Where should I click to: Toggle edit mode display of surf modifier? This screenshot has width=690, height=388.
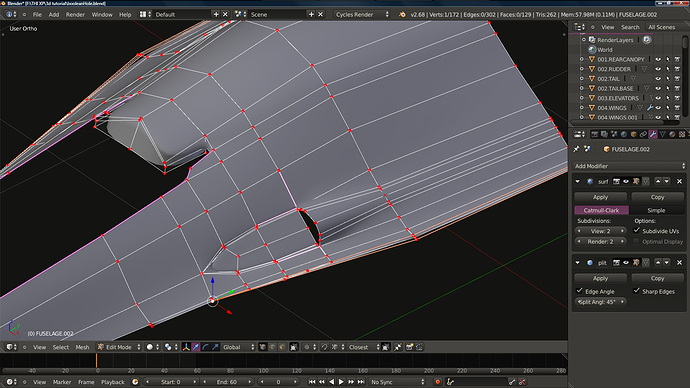click(x=636, y=181)
